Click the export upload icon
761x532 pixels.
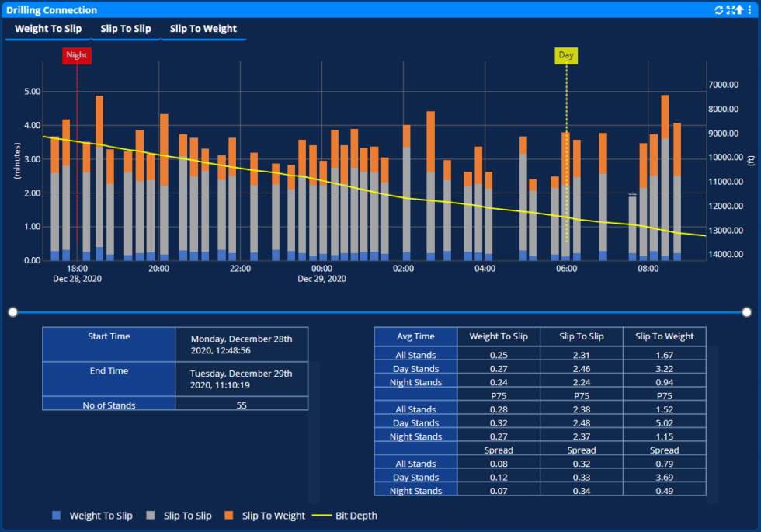(x=740, y=9)
